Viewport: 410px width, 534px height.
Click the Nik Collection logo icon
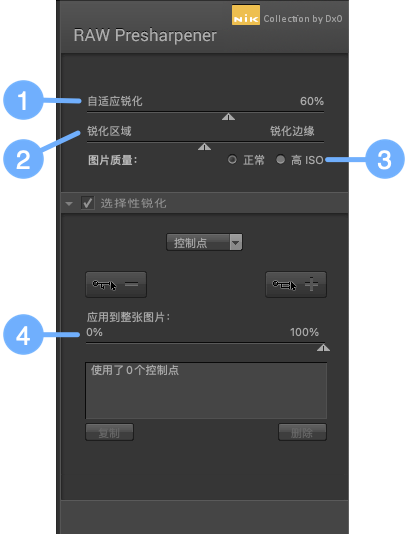tap(246, 15)
